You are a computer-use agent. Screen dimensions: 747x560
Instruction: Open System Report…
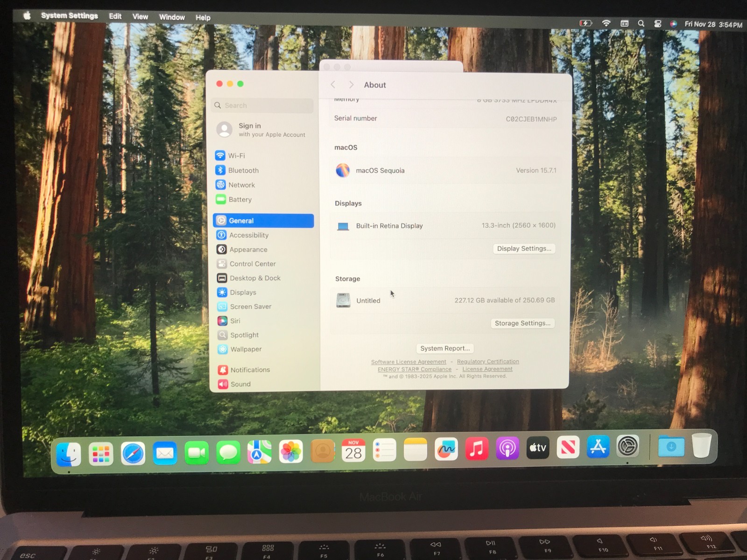[445, 349]
